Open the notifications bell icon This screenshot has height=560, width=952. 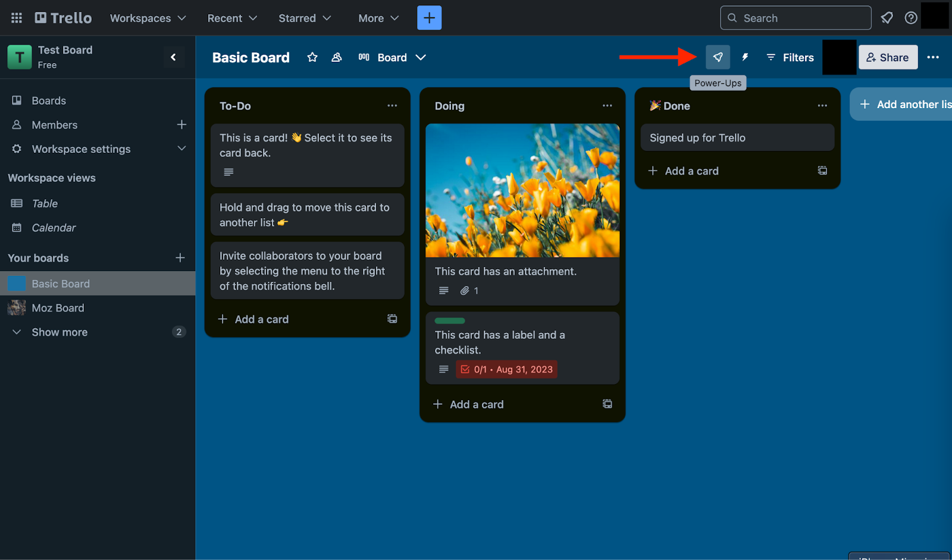click(887, 18)
